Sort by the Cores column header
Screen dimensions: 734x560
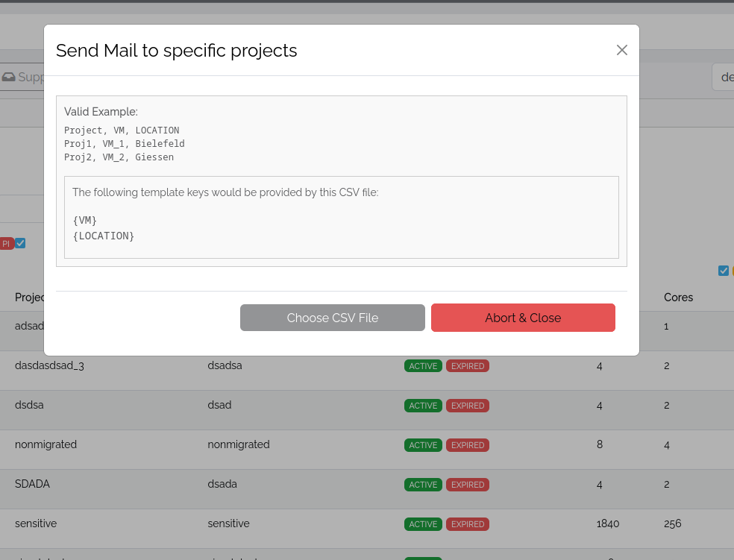[678, 298]
